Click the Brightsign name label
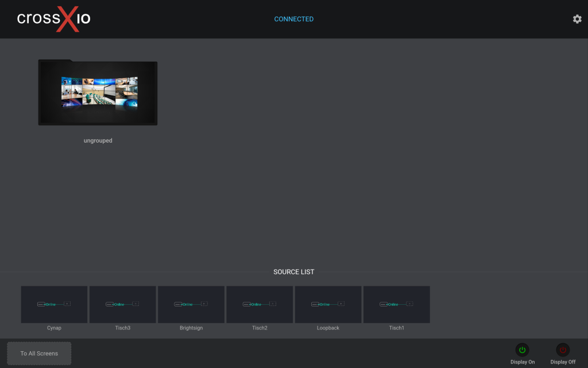Screen dimensions: 588x368 191,328
